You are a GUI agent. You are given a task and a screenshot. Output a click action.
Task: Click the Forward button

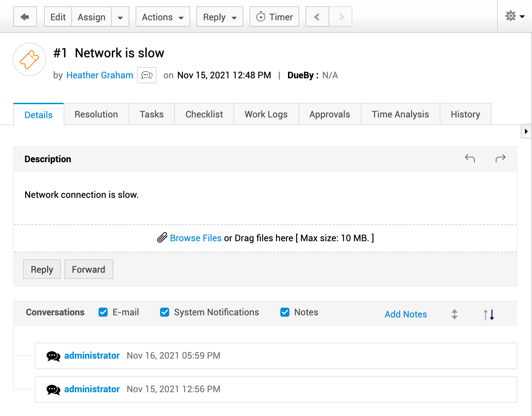(x=88, y=269)
